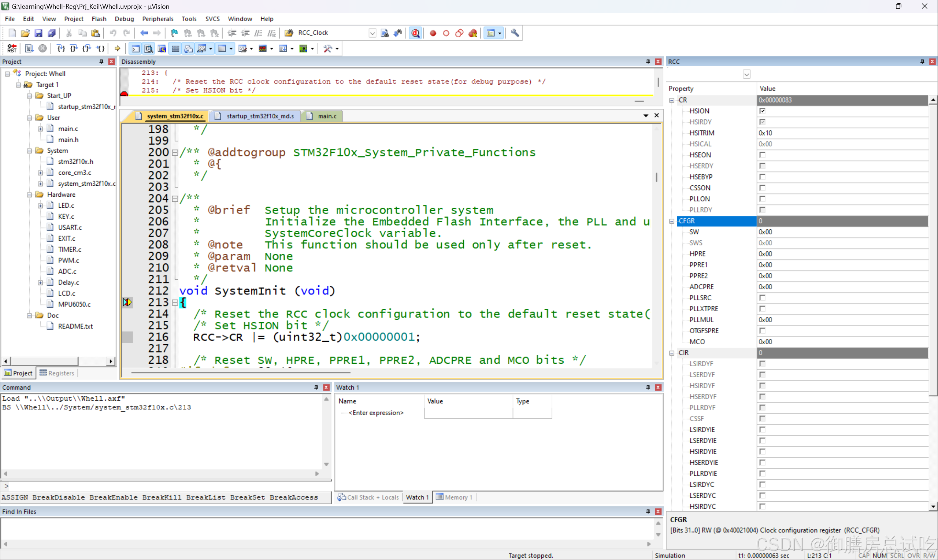
Task: Expand the Delay.c tree node
Action: click(x=40, y=283)
